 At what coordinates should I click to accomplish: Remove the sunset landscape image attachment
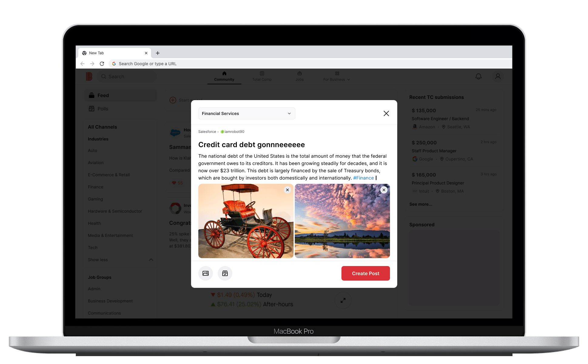point(384,190)
